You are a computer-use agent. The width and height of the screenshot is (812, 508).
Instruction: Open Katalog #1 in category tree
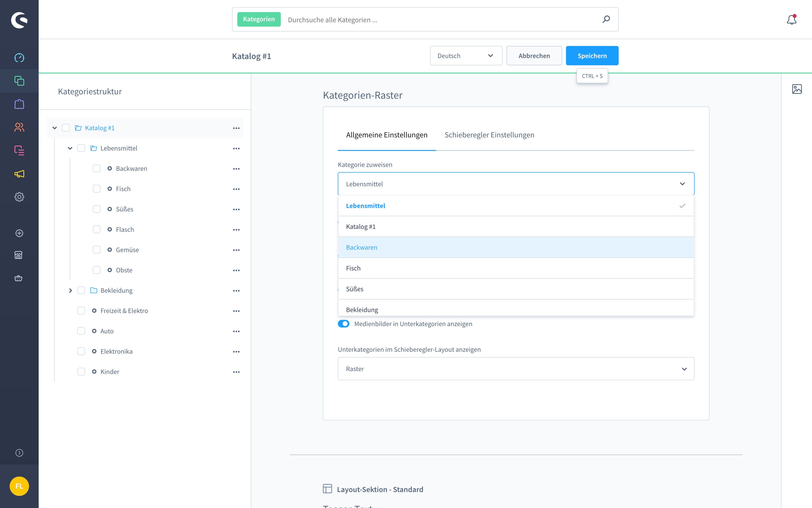point(100,128)
